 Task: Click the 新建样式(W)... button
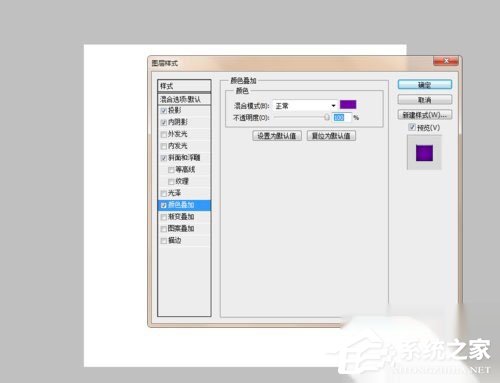pos(425,115)
